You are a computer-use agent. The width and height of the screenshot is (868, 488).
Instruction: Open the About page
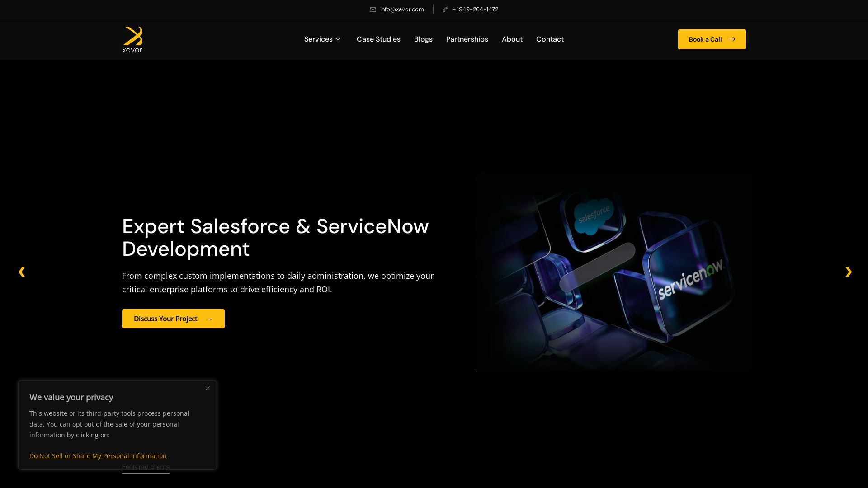(512, 39)
